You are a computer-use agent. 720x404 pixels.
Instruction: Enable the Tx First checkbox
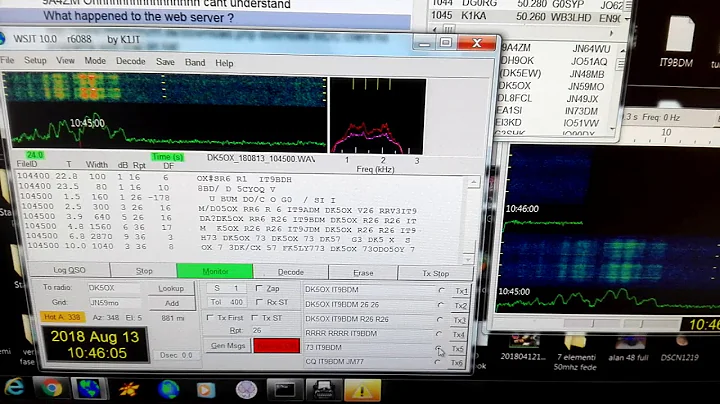210,318
